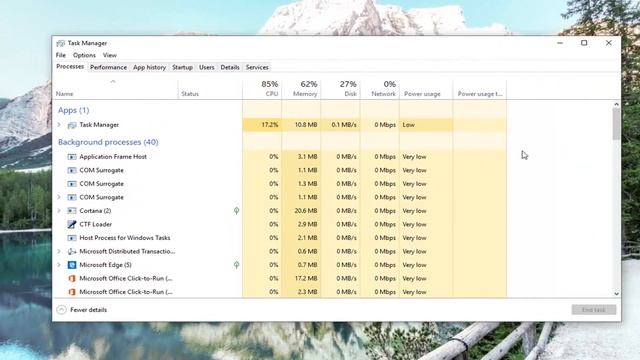Collapse view with the Fewer details chevron
640x360 pixels.
click(x=61, y=310)
